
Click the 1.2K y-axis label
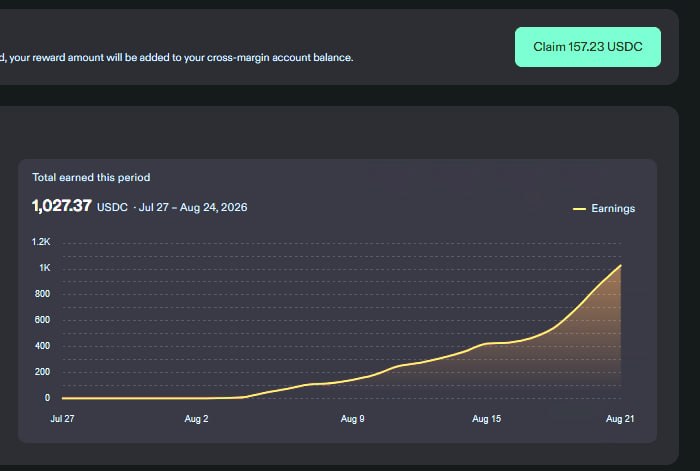pyautogui.click(x=41, y=242)
